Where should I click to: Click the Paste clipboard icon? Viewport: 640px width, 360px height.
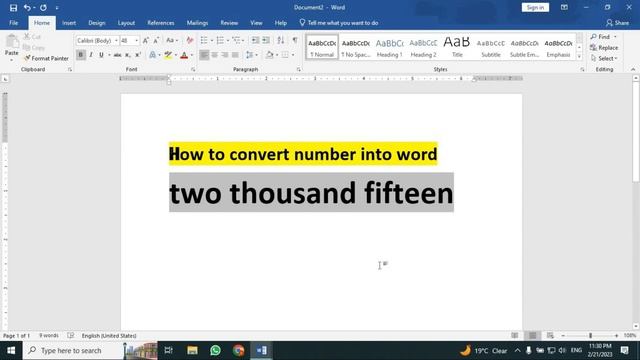[x=12, y=42]
